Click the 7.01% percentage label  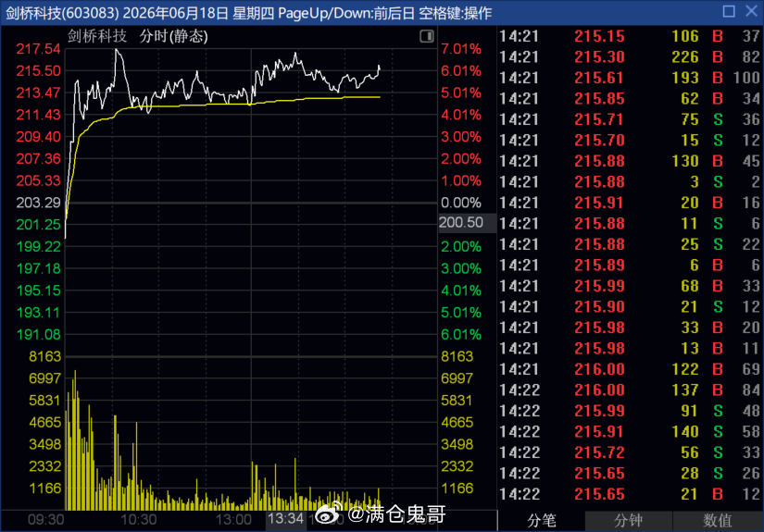pos(461,49)
